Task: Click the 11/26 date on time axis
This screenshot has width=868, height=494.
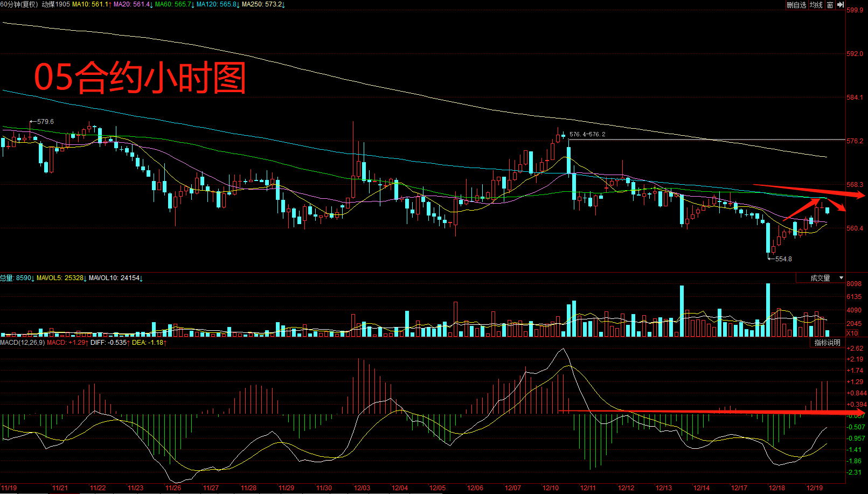Action: (x=173, y=488)
